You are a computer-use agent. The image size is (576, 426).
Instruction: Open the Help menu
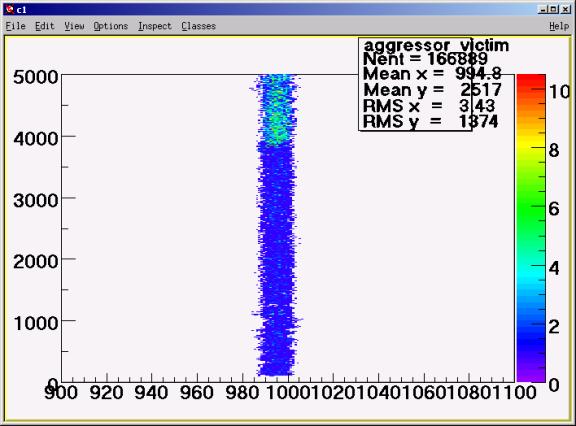559,26
